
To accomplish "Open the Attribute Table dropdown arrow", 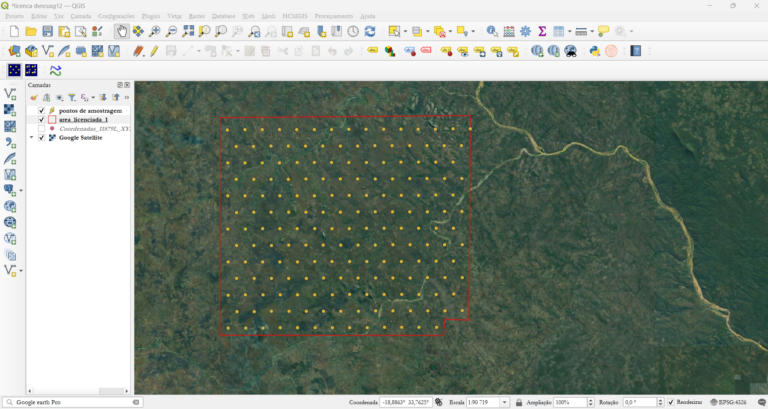I will point(570,31).
